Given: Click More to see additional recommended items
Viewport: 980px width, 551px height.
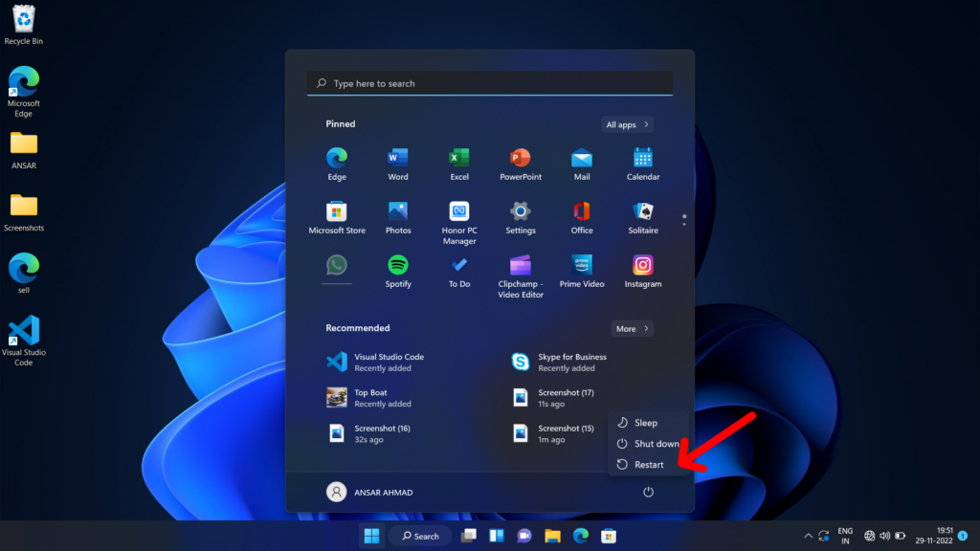Looking at the screenshot, I should pyautogui.click(x=632, y=327).
